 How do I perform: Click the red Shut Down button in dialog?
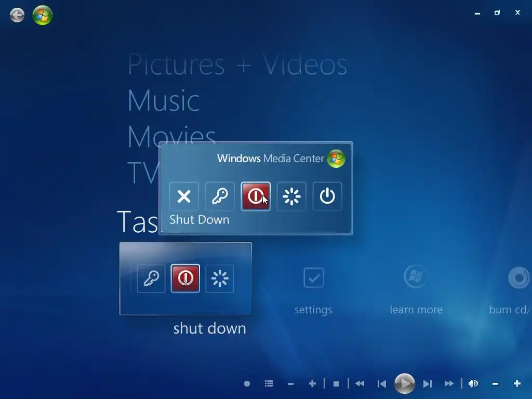click(x=256, y=196)
